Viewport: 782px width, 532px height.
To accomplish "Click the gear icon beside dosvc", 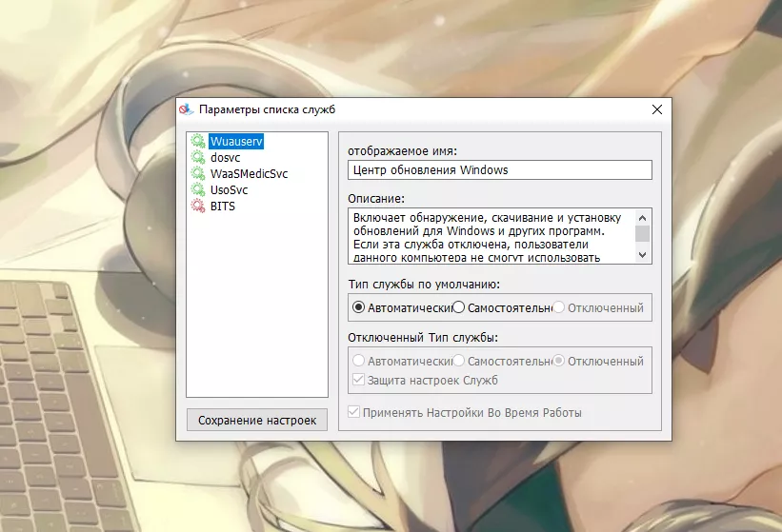I will (x=198, y=157).
